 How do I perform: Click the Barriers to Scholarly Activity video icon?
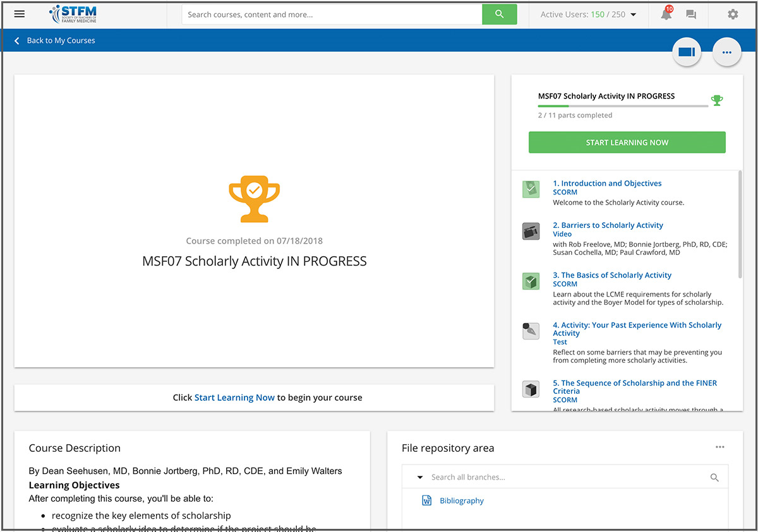pyautogui.click(x=531, y=231)
